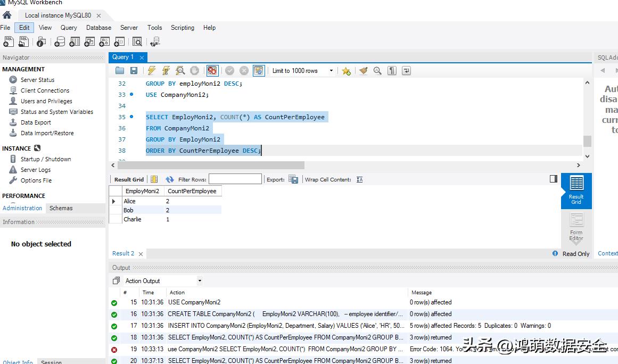Toggle word wrapping icon in query toolbar
Screen dimensions: 618x364
pyautogui.click(x=406, y=71)
